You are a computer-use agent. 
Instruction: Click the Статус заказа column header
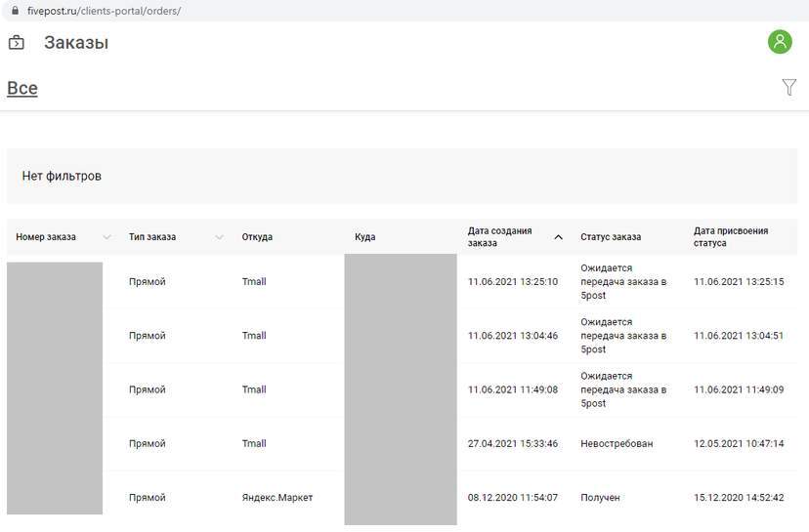(x=611, y=237)
